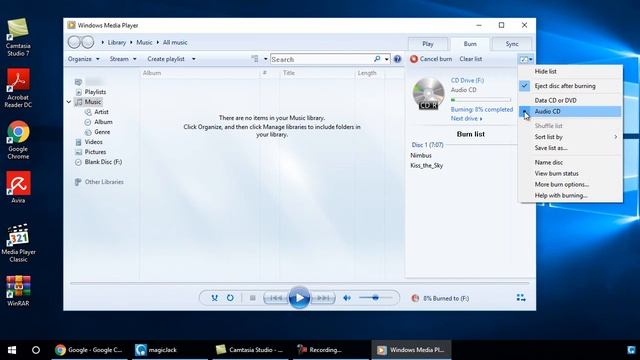Open Sort list by submenu
Viewport: 640px width, 360px height.
570,137
